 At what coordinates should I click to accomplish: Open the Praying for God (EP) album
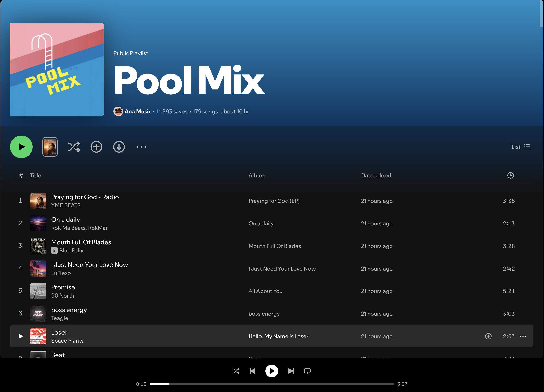[274, 201]
